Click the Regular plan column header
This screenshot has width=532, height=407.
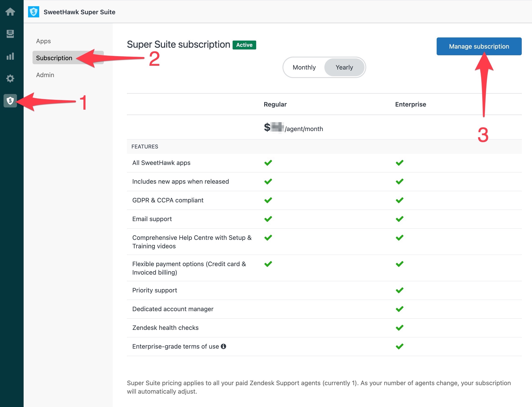click(275, 104)
